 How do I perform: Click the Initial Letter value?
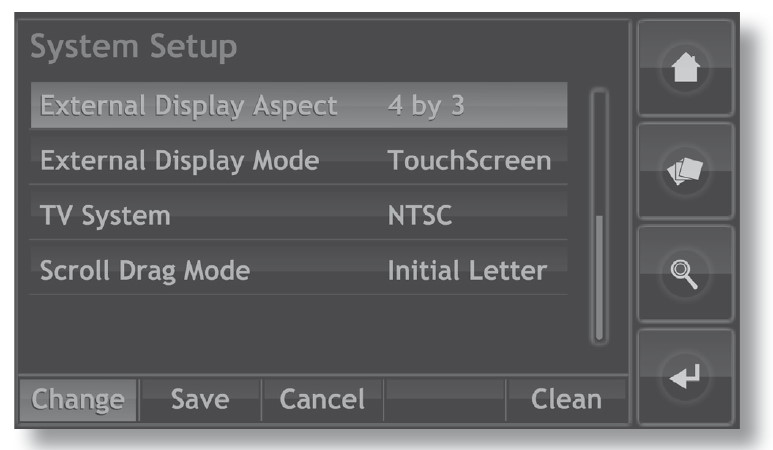467,271
